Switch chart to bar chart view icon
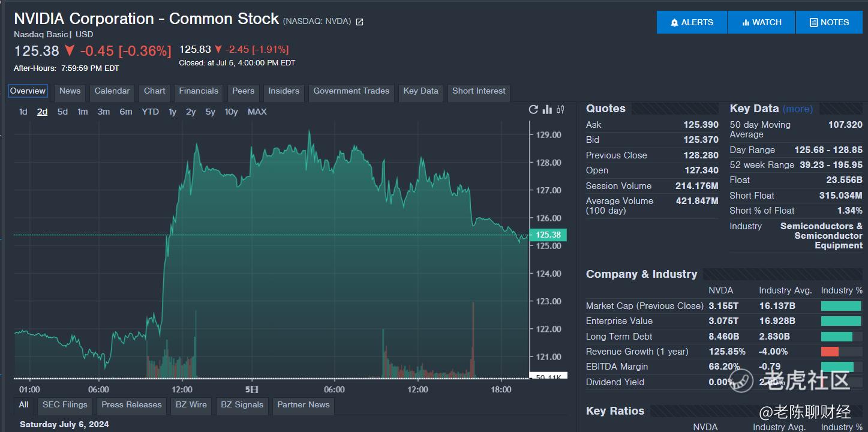868x432 pixels. [547, 109]
